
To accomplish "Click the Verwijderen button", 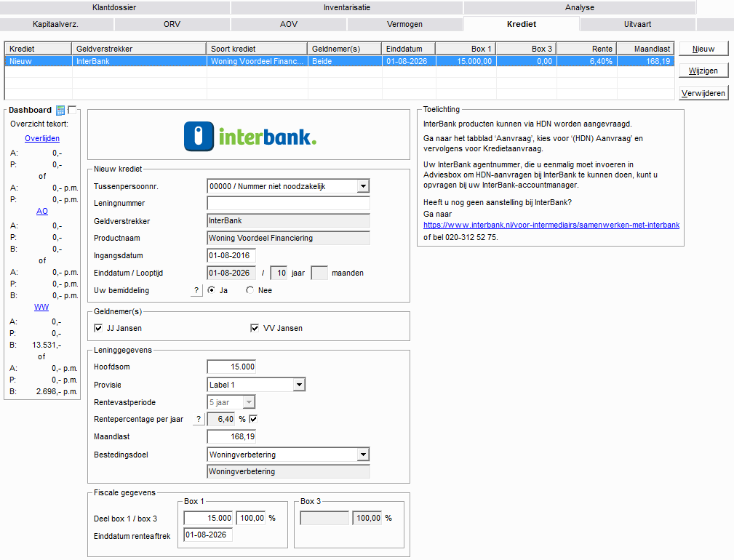I will pos(703,93).
